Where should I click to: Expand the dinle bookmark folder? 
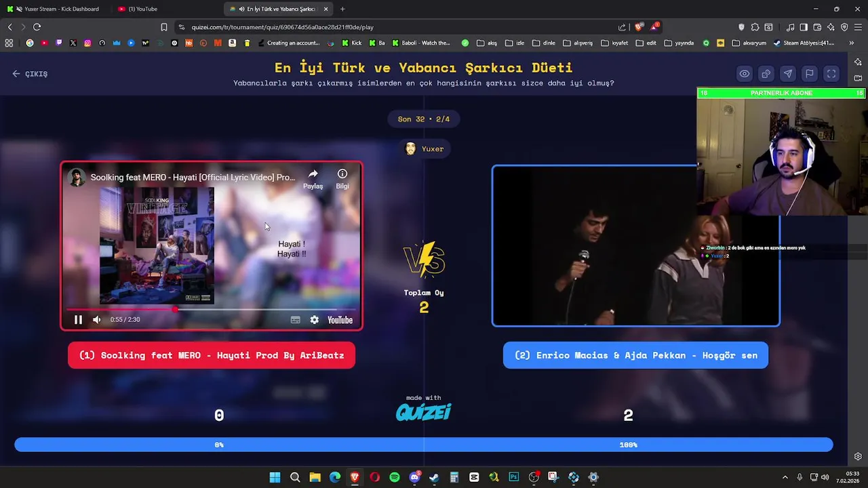(x=544, y=43)
